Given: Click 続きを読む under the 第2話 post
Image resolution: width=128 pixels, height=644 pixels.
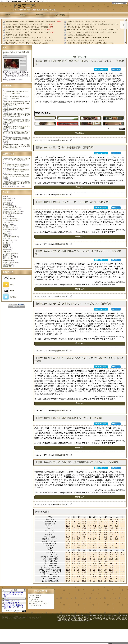Looking at the screenshot, I should pyautogui.click(x=80, y=448).
